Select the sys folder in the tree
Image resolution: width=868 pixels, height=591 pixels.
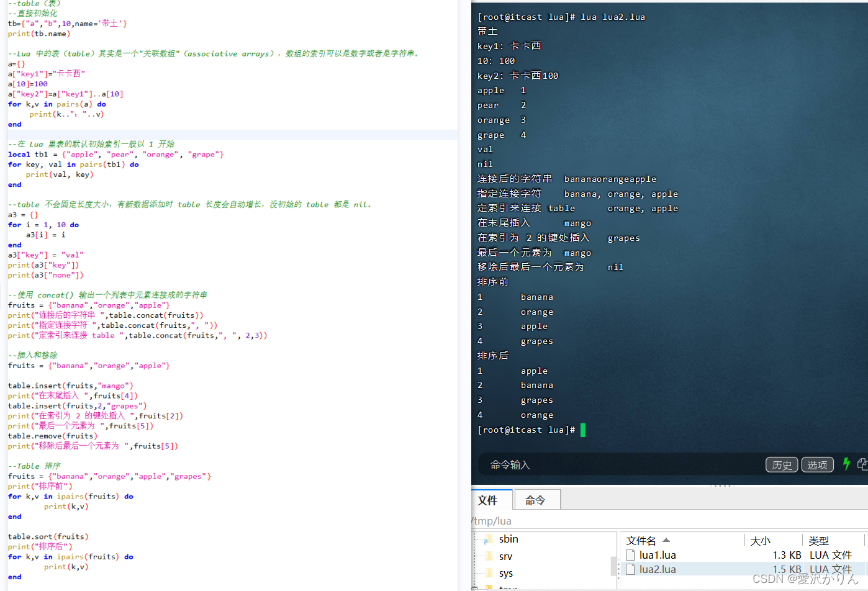pos(506,573)
